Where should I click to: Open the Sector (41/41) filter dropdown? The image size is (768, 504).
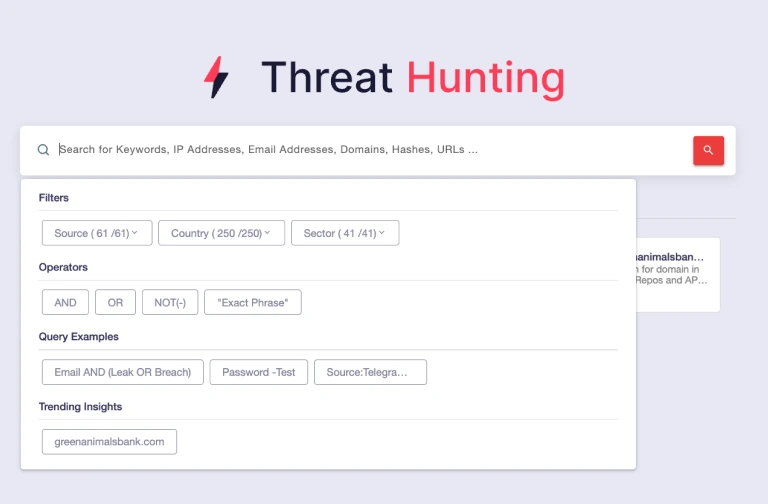(x=345, y=233)
